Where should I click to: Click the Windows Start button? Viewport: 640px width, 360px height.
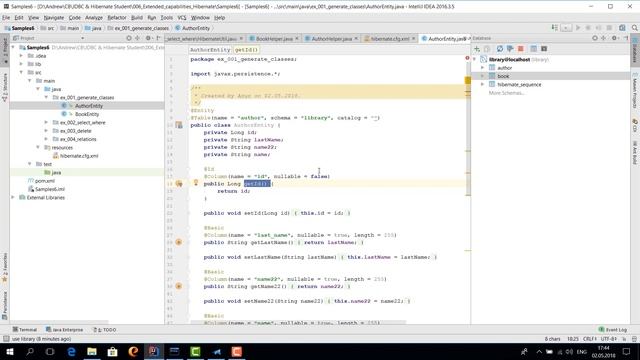coord(10,351)
